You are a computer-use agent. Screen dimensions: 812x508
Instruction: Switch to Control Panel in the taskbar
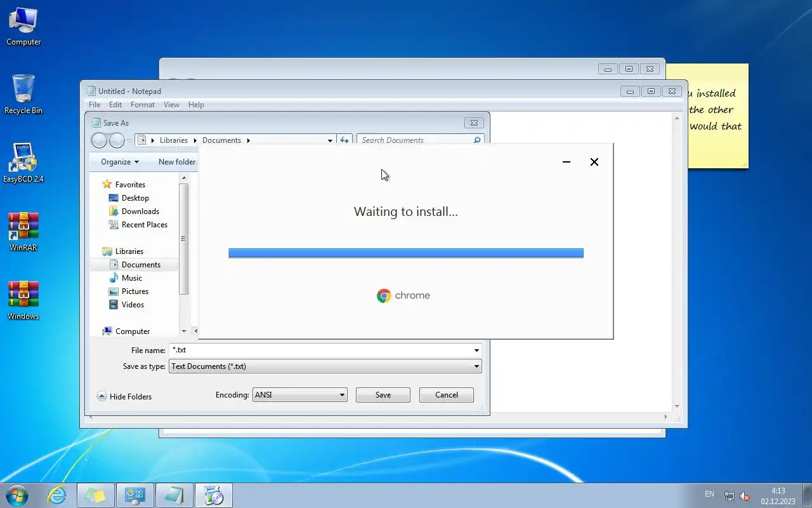pyautogui.click(x=135, y=495)
